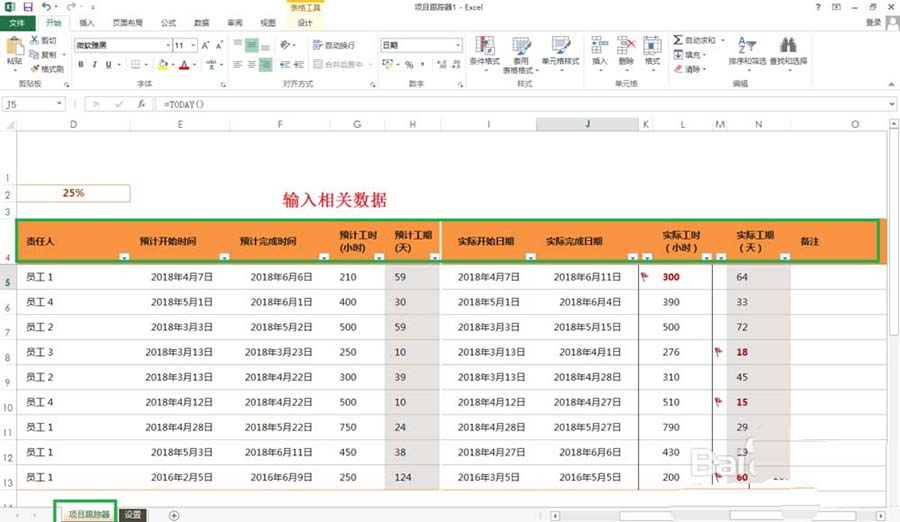This screenshot has width=900, height=522.
Task: Switch to the 插入 ribbon tab
Action: click(87, 22)
